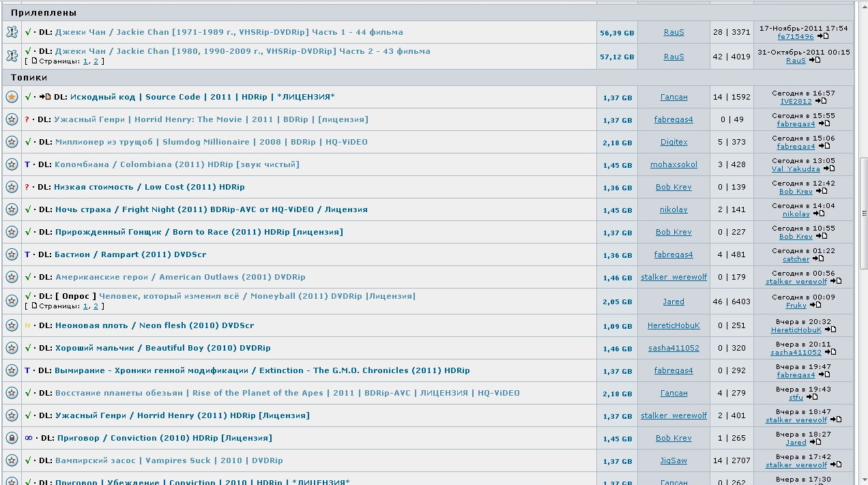Click the star status icon beside Fright Night

[x=12, y=209]
